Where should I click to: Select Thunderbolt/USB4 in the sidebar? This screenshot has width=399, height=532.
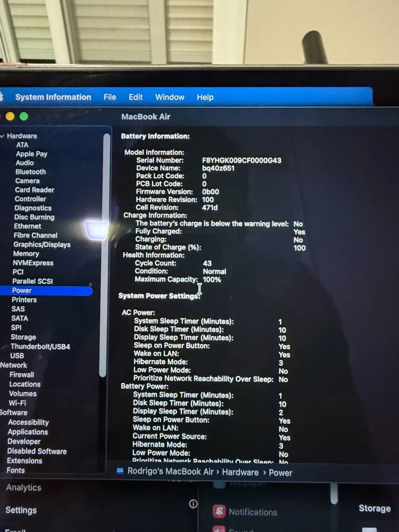click(40, 347)
